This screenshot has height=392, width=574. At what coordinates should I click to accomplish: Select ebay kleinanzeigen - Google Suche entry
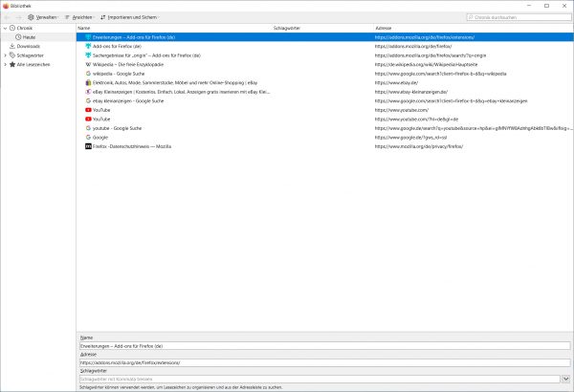pos(324,101)
